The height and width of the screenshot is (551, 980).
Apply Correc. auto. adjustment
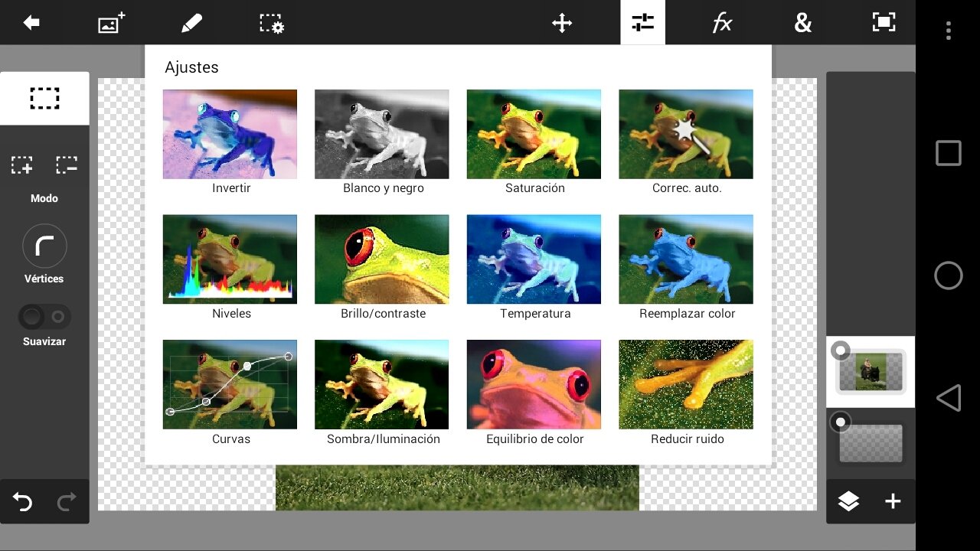686,142
